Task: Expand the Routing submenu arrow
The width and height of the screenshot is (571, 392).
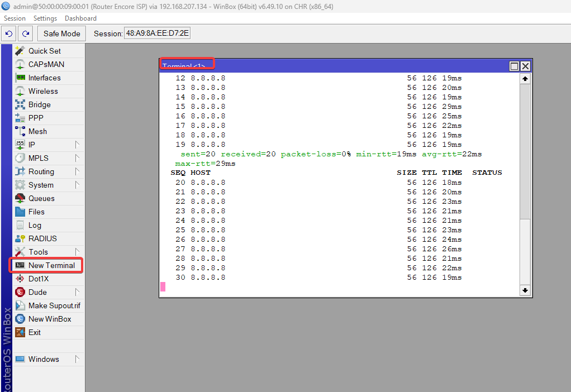Action: pos(77,171)
